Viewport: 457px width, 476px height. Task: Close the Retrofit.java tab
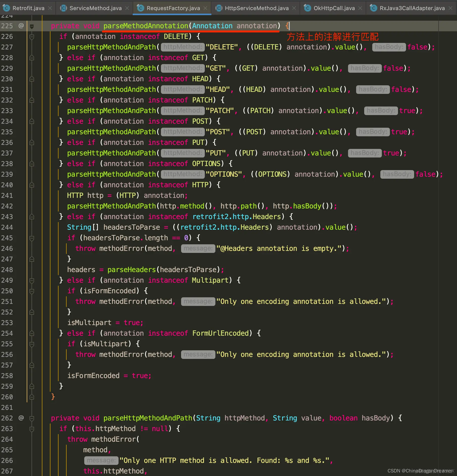point(50,8)
